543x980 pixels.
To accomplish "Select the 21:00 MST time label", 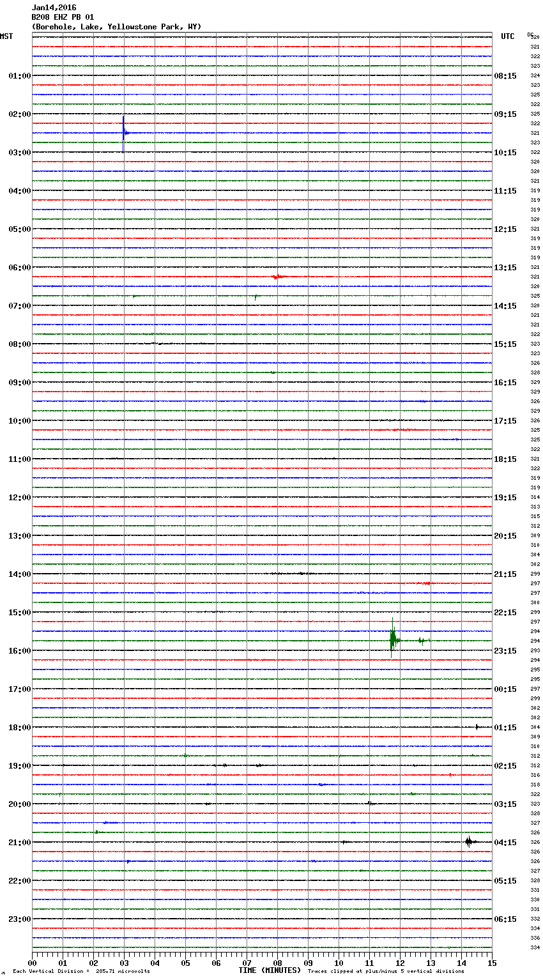I will [x=20, y=843].
